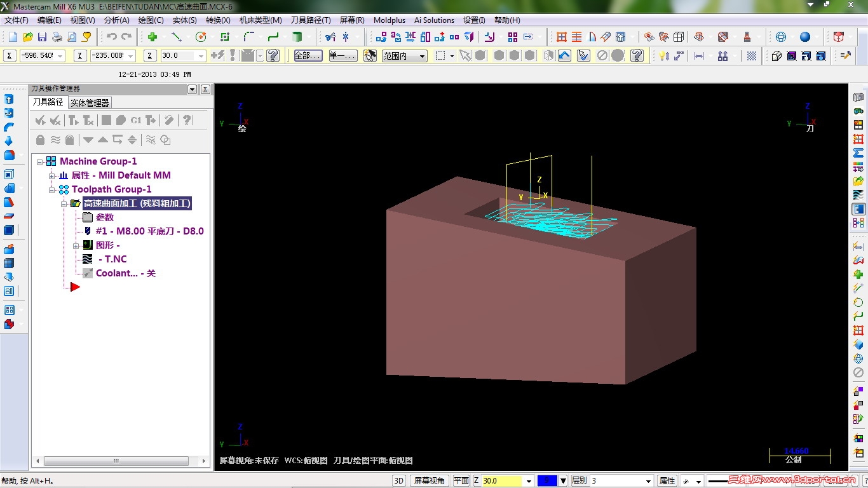Toggle the checkmark verify selection icon
This screenshot has width=868, height=488.
click(583, 56)
